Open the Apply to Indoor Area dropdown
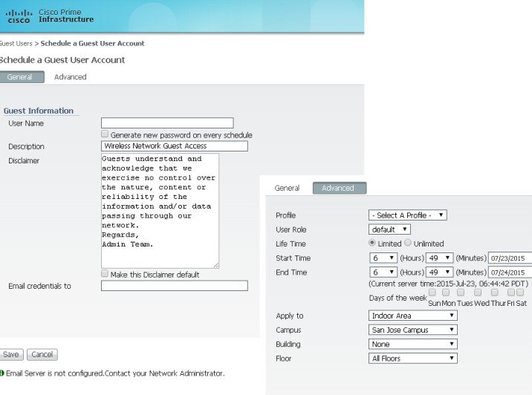The height and width of the screenshot is (395, 532). (x=413, y=316)
